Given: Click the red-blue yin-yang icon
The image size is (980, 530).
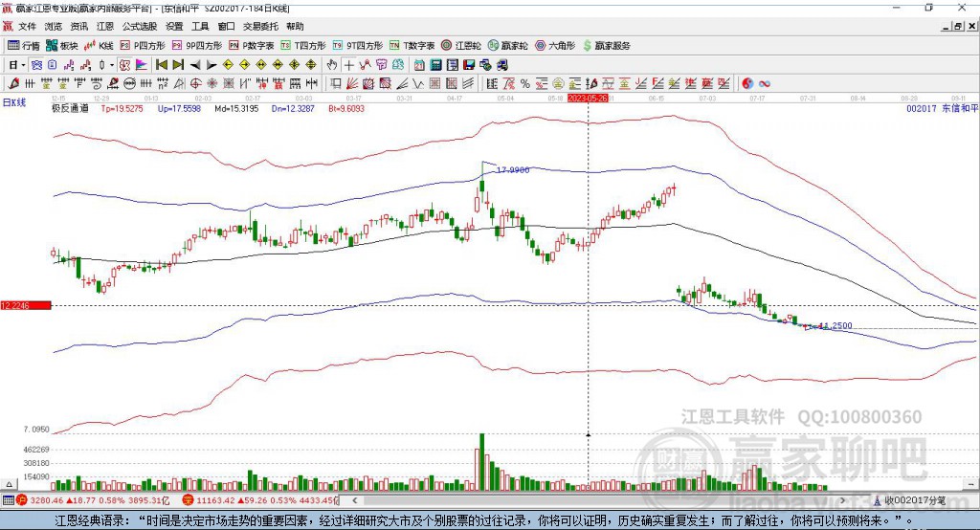Looking at the screenshot, I should tap(747, 83).
